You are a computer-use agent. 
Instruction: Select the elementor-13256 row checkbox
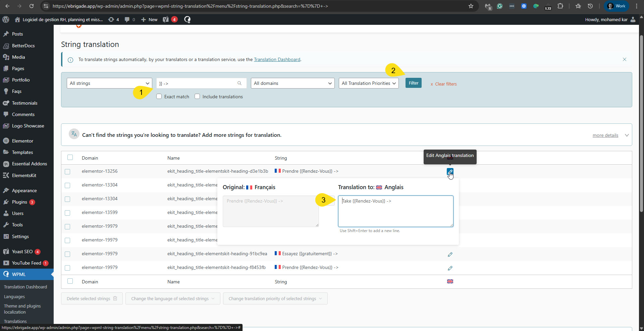[67, 172]
